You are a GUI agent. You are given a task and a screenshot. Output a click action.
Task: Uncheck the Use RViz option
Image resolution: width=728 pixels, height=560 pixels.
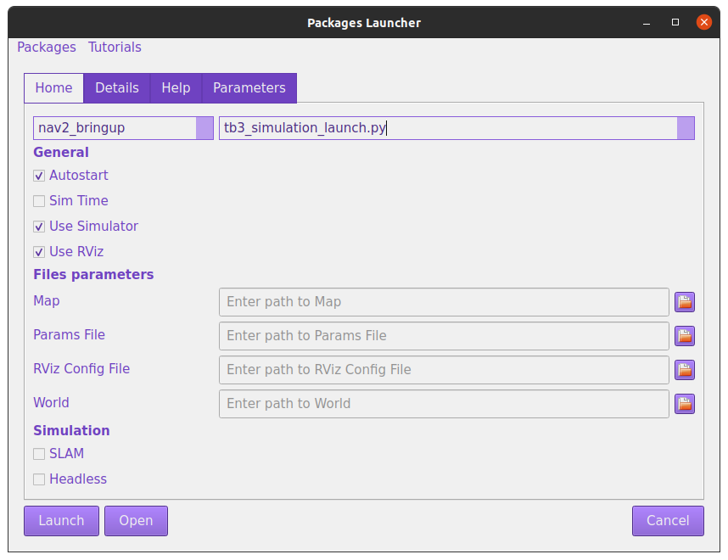[x=39, y=252]
